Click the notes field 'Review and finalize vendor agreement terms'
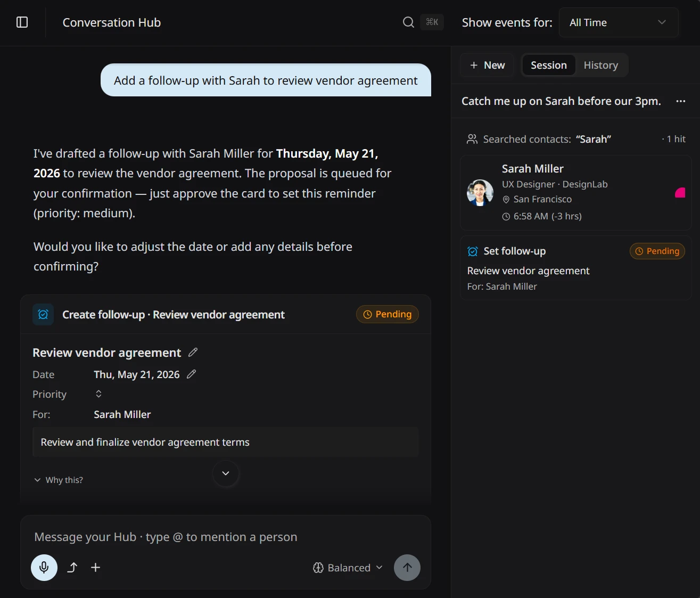The image size is (700, 598). (226, 443)
